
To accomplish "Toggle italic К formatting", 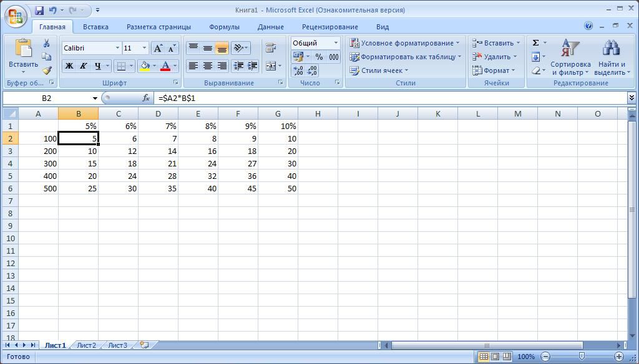I will (83, 65).
